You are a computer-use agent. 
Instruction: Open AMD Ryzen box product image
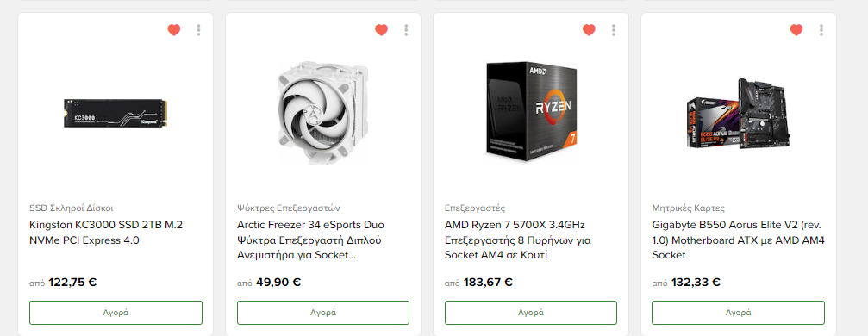(532, 111)
